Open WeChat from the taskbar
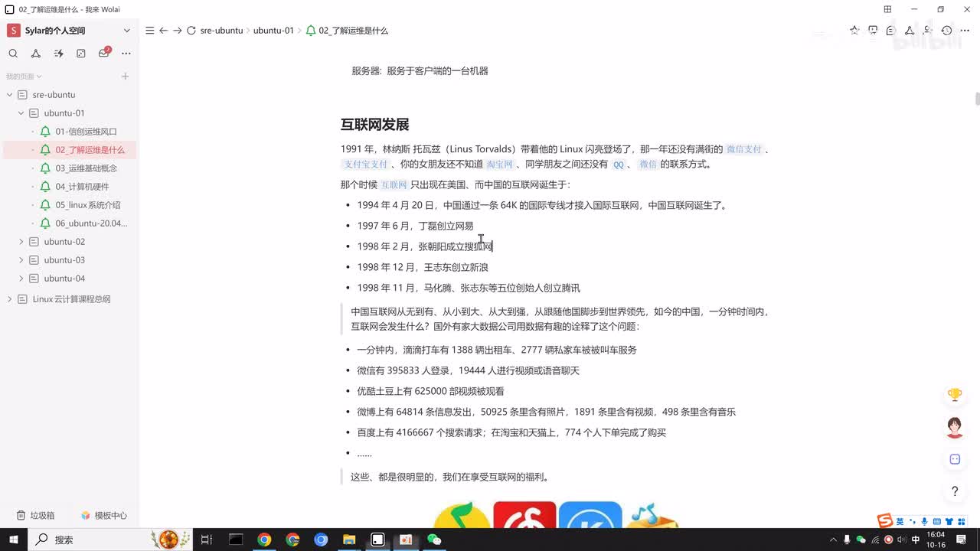 [x=434, y=540]
